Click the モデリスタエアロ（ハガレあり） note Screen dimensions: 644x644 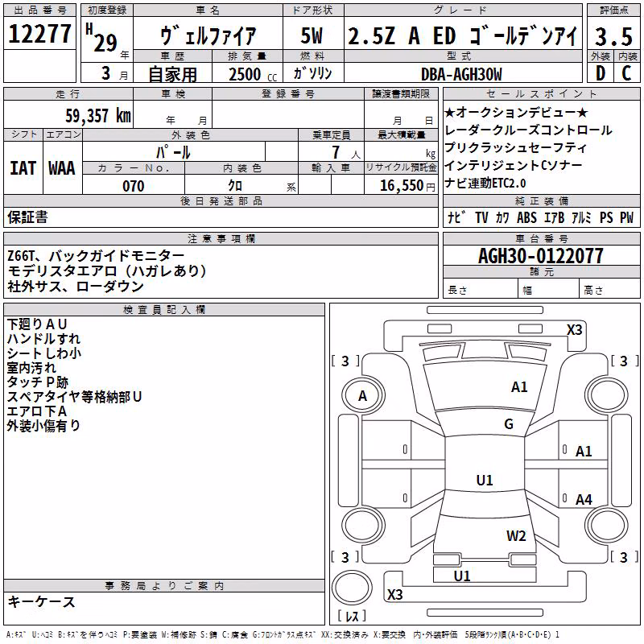coord(107,271)
